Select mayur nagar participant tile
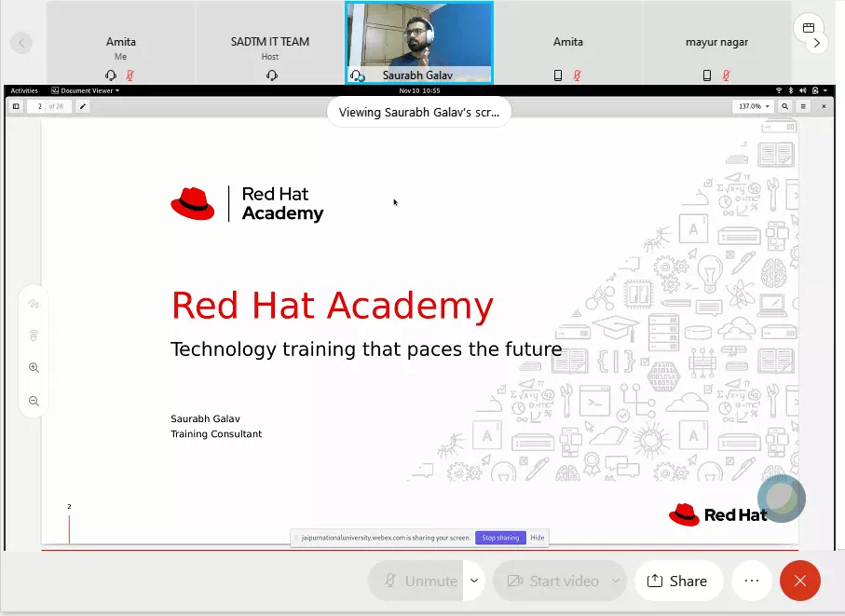 pos(716,43)
